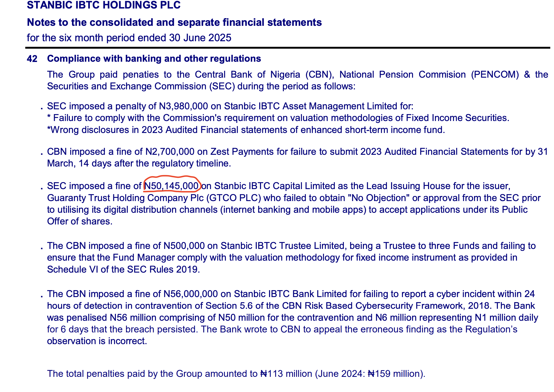Viewport: 554px width, 392px height.
Task: Select the Compliance with banking regulations heading
Action: (x=154, y=59)
